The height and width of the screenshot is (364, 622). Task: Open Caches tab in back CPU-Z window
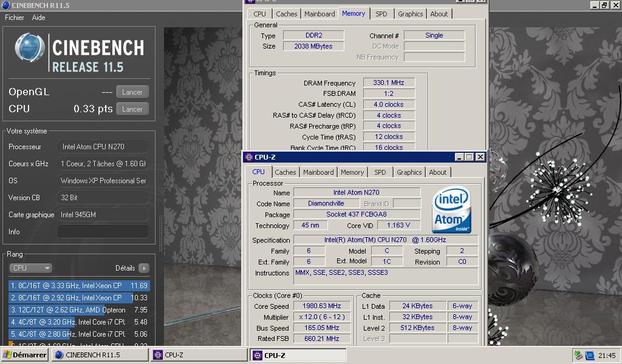287,14
